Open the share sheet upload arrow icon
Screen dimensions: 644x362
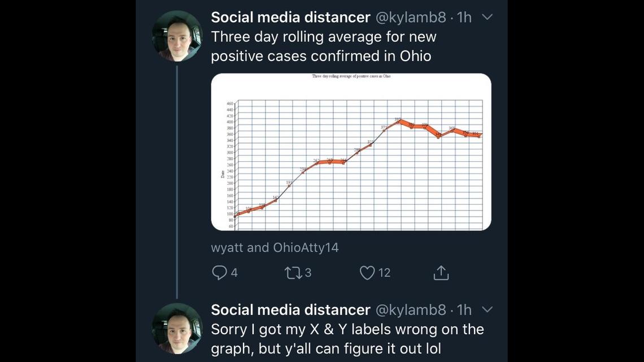point(441,272)
